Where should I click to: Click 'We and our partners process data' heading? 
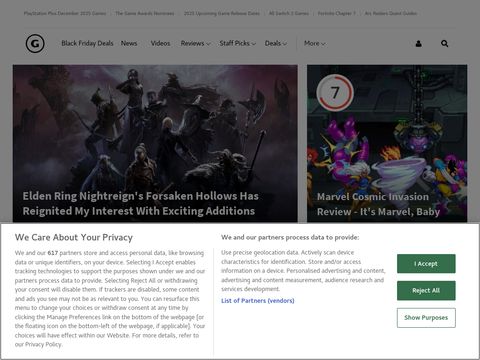290,237
